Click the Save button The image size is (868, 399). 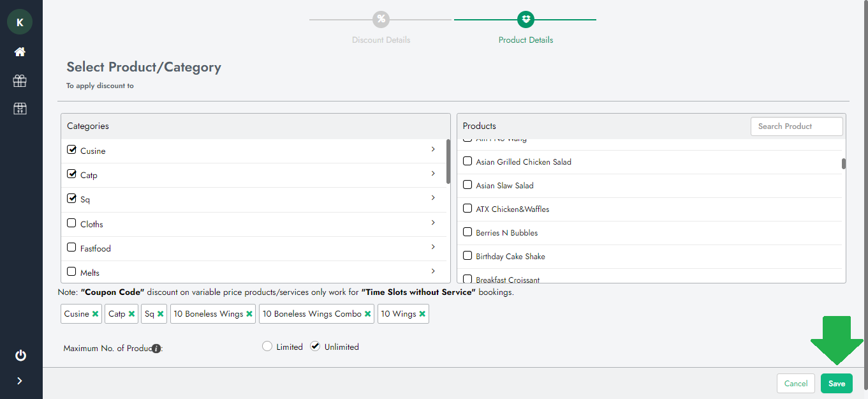pyautogui.click(x=836, y=383)
